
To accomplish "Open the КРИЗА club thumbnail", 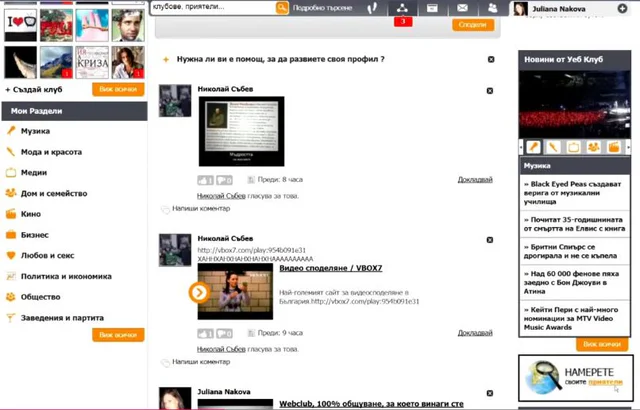I will pyautogui.click(x=92, y=62).
